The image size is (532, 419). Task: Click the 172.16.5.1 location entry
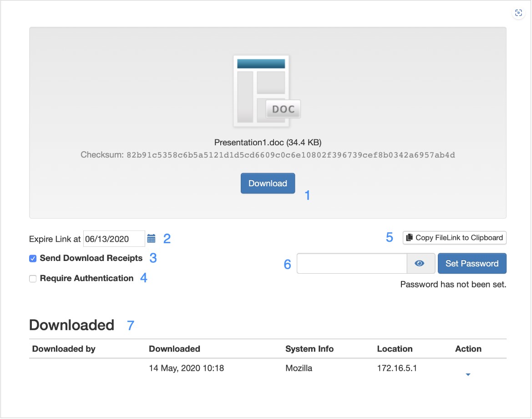(397, 368)
